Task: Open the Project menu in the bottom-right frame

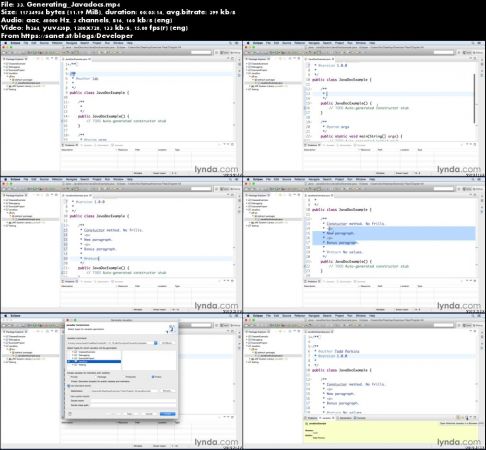Action: [x=339, y=316]
